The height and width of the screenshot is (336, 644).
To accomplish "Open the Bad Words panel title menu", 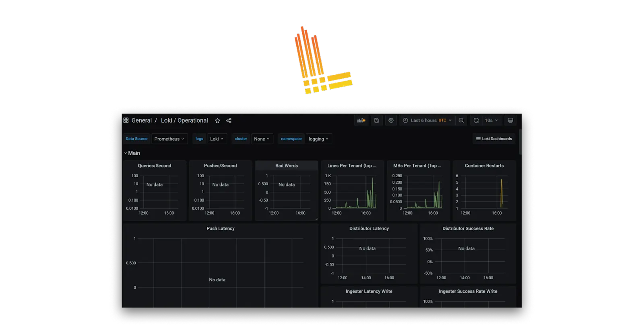I will pos(287,166).
